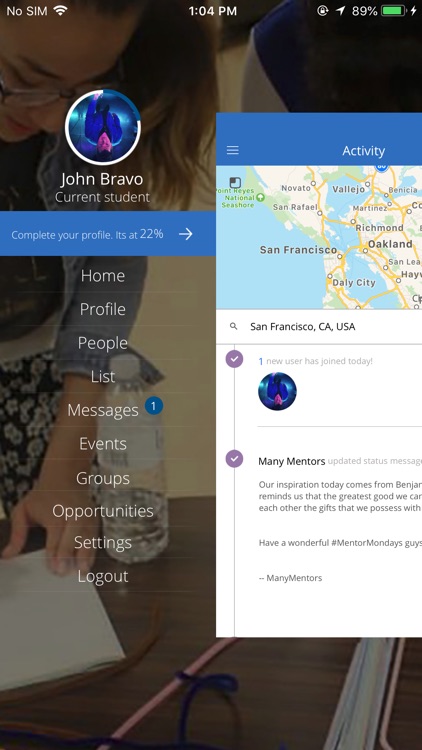Tap Logout in side menu
Viewport: 422px width, 750px height.
point(103,576)
